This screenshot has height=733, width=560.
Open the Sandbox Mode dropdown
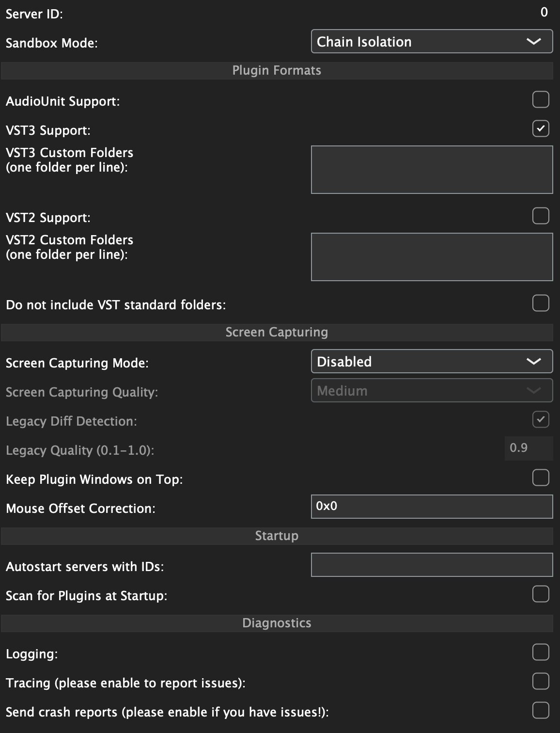click(x=432, y=42)
